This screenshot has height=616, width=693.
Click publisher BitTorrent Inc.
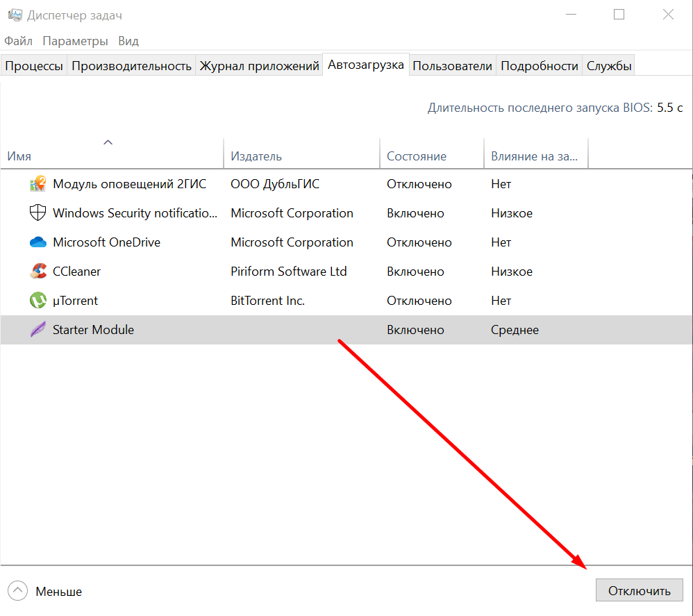pyautogui.click(x=268, y=301)
